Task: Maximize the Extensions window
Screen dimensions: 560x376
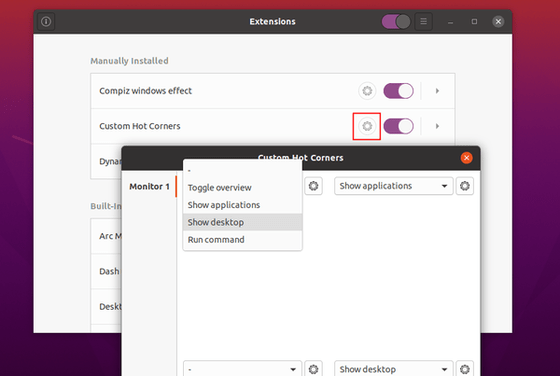Action: (474, 21)
